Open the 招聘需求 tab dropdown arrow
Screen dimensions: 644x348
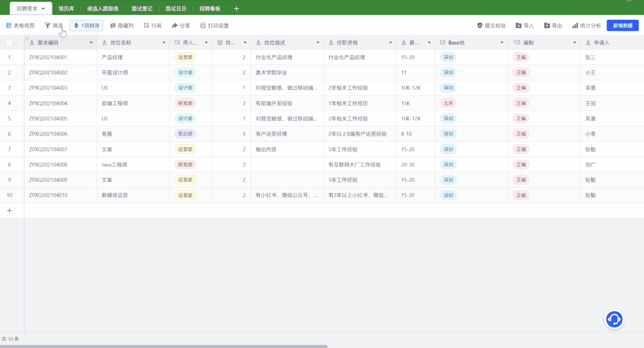point(43,8)
